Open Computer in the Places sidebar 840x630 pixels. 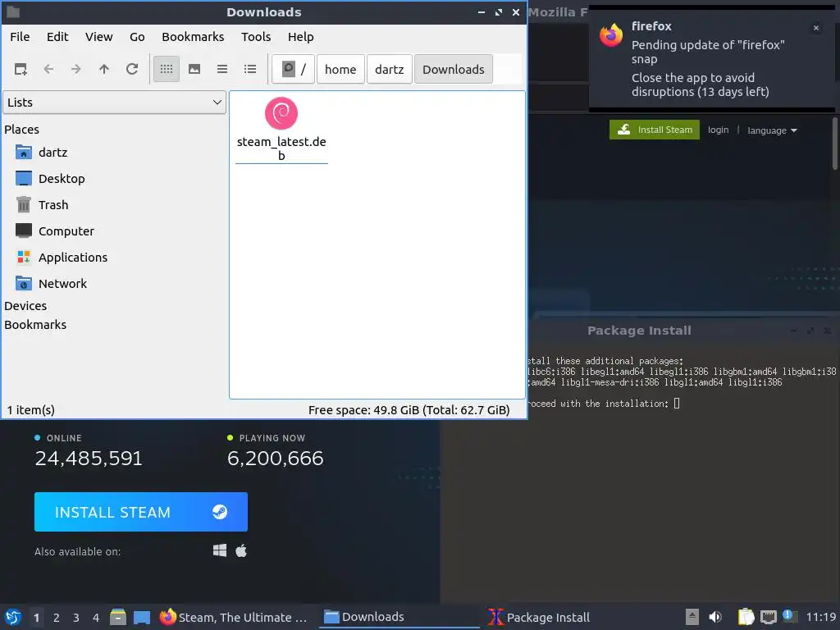coord(66,231)
